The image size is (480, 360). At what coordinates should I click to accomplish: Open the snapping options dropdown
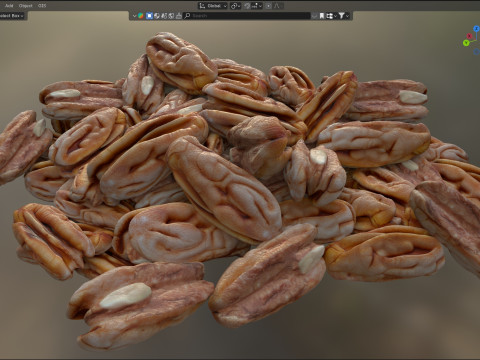click(257, 6)
